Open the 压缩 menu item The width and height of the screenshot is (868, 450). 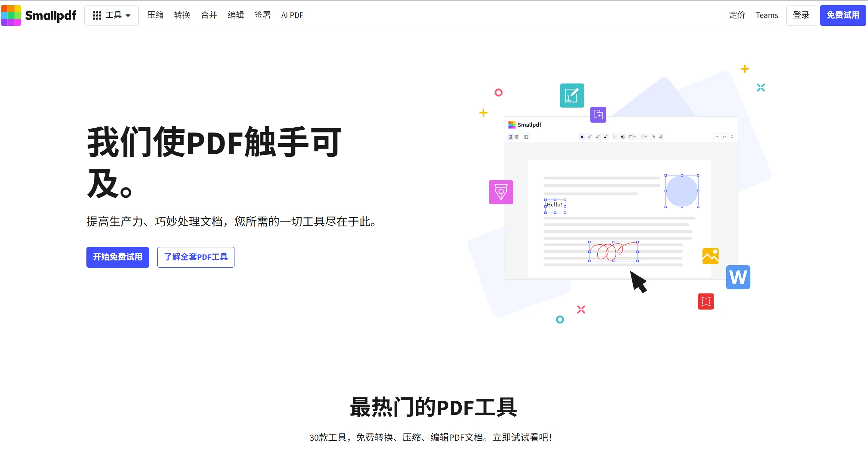click(x=155, y=15)
